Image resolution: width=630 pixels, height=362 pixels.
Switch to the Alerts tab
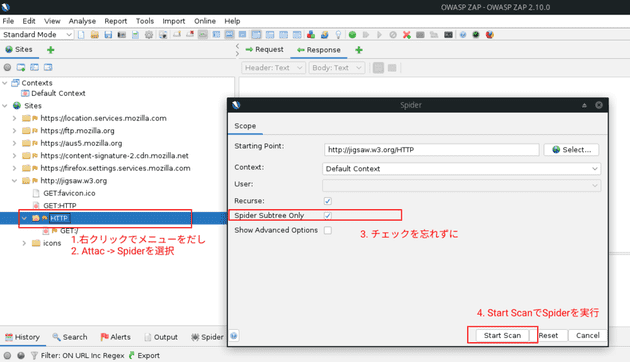pyautogui.click(x=116, y=337)
